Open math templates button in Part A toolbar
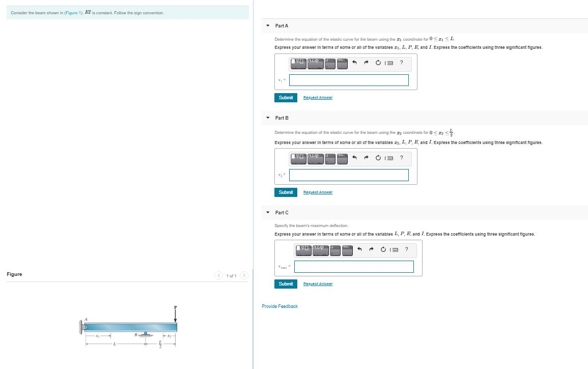Screen dimensions: 588x369 [x=298, y=63]
